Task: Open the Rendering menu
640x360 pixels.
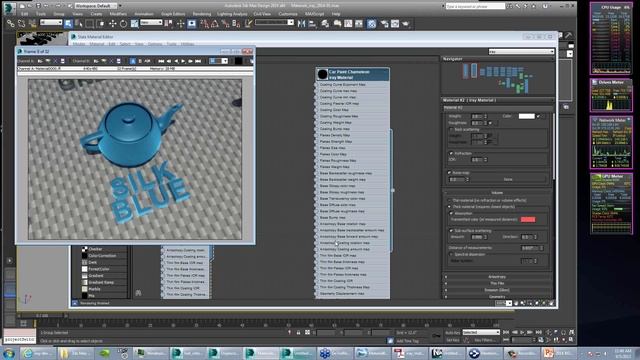Action: pos(202,14)
